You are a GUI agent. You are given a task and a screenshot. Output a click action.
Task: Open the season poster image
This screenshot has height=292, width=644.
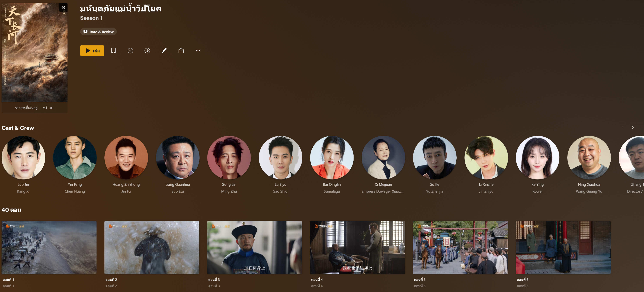(34, 53)
